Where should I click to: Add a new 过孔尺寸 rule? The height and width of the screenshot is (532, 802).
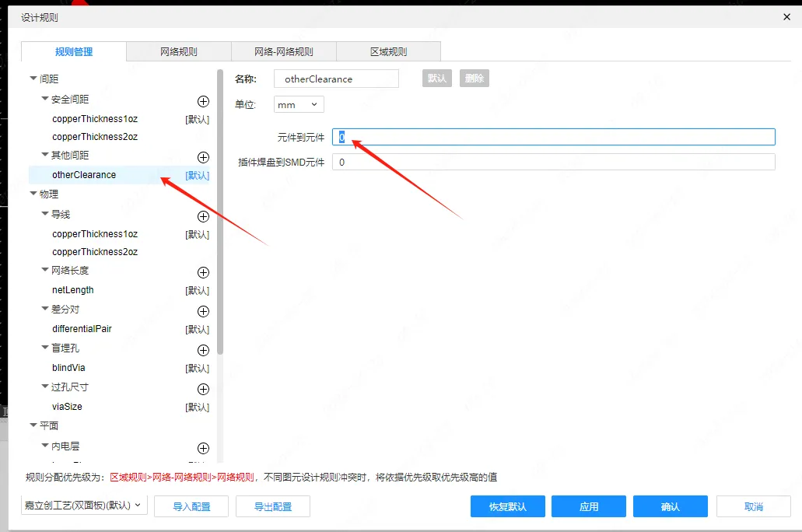(203, 389)
